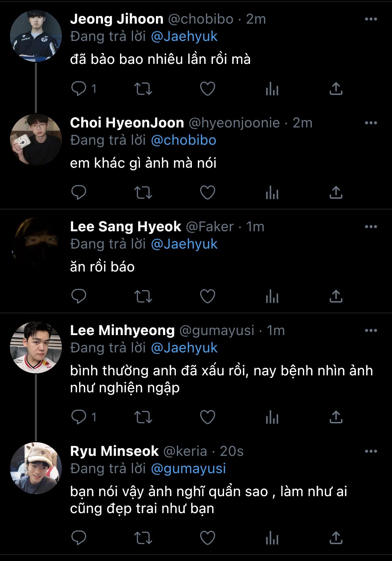Viewport: 392px width, 561px height.
Task: Share Ryu Minseok's tweet
Action: pos(336,538)
